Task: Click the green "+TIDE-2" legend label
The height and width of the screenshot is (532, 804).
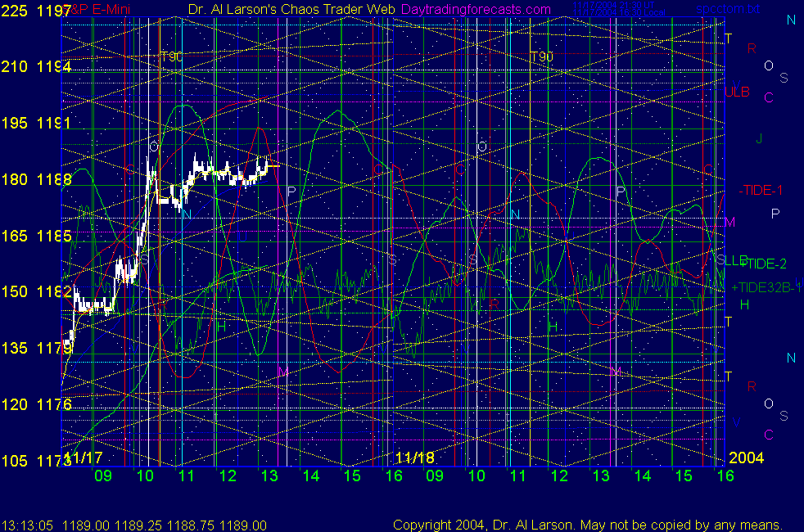Action: pos(765,264)
